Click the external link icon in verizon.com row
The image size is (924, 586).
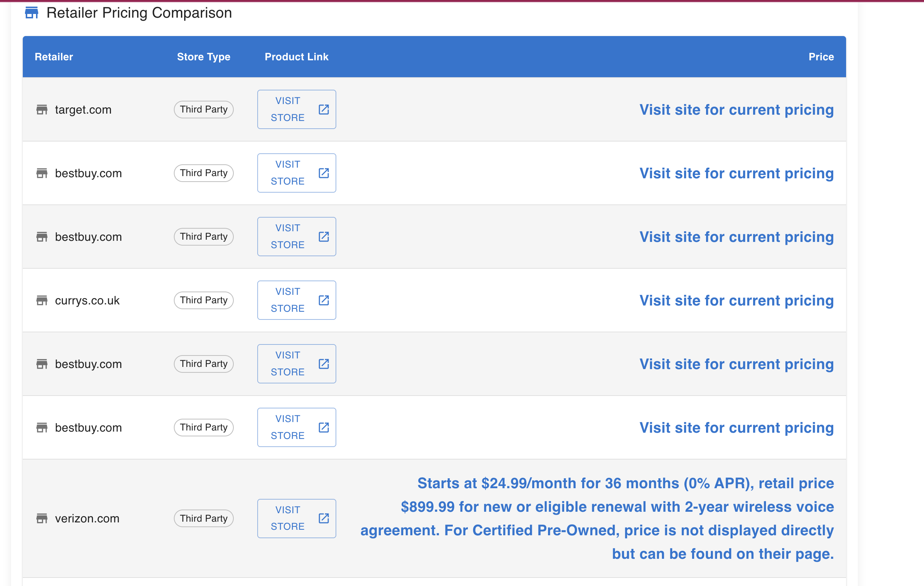point(323,518)
